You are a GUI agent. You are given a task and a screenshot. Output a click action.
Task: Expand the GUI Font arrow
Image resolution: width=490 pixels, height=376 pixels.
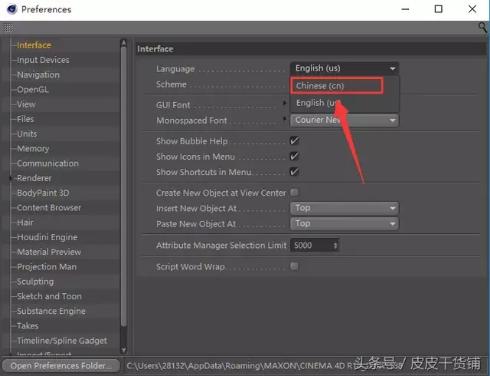pyautogui.click(x=284, y=103)
